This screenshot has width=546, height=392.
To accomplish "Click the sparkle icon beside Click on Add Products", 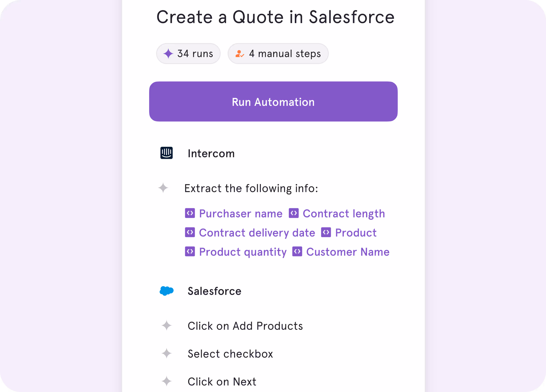I will click(167, 326).
